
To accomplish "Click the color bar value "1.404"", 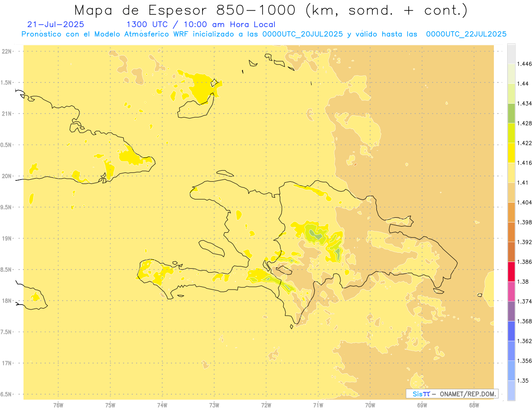I will click(525, 202).
